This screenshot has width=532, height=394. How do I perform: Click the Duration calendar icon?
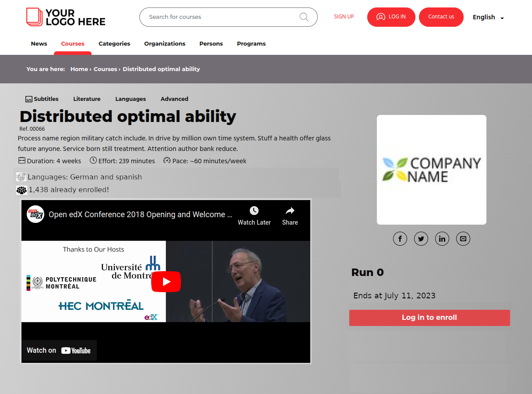tap(22, 161)
